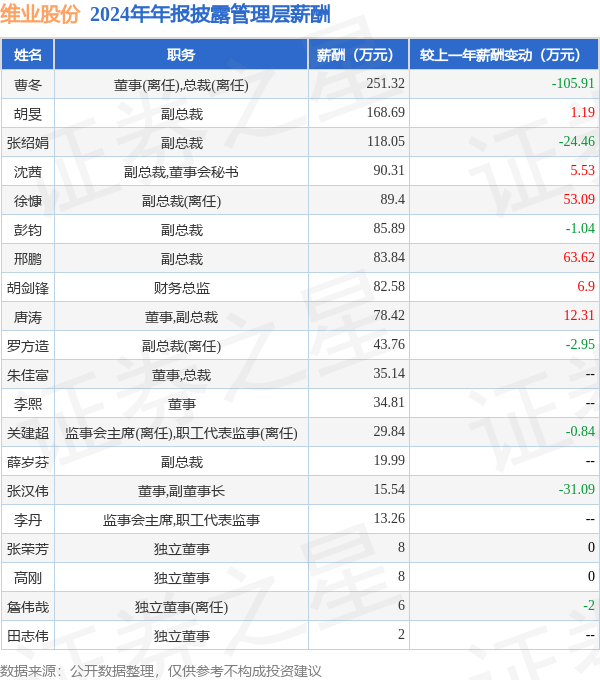Click the change value 53.09
Image resolution: width=600 pixels, height=680 pixels.
[x=579, y=199]
